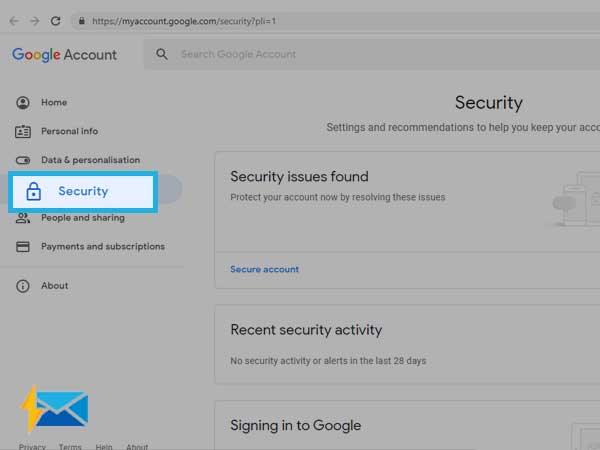Screen dimensions: 600x450
Task: Click the Payments credit card icon
Action: (23, 246)
